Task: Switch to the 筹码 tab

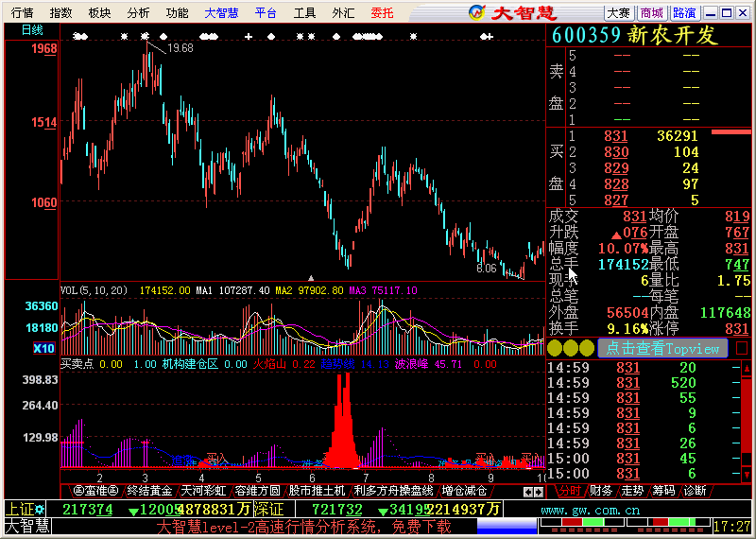Action: tap(664, 491)
